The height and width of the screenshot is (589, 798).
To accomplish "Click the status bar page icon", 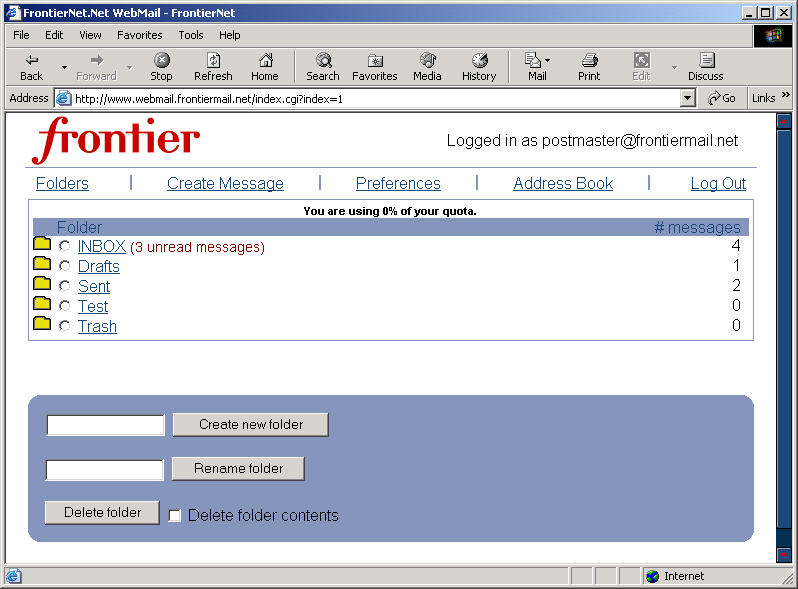I will click(13, 576).
